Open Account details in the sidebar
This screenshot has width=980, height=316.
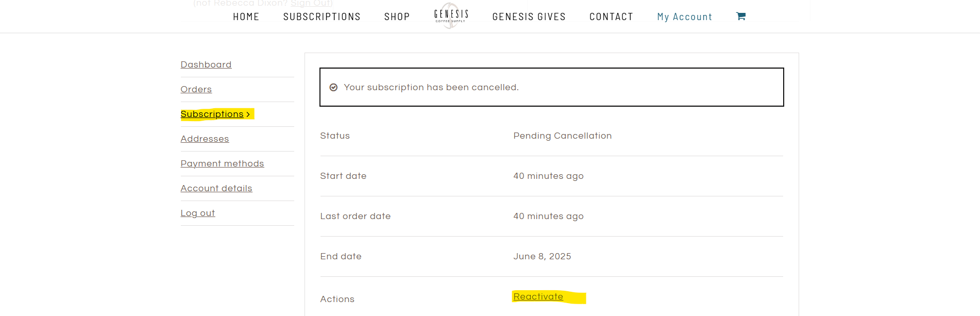[216, 188]
